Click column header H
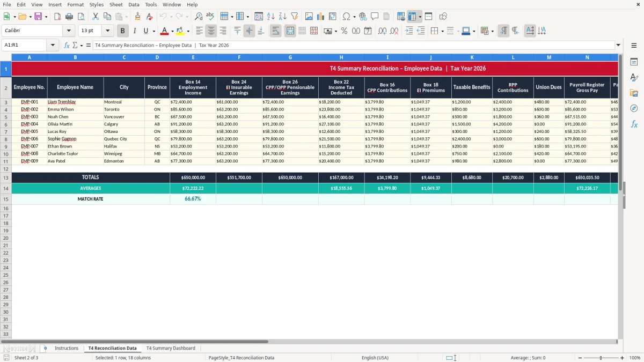This screenshot has width=644, height=362. pyautogui.click(x=341, y=57)
